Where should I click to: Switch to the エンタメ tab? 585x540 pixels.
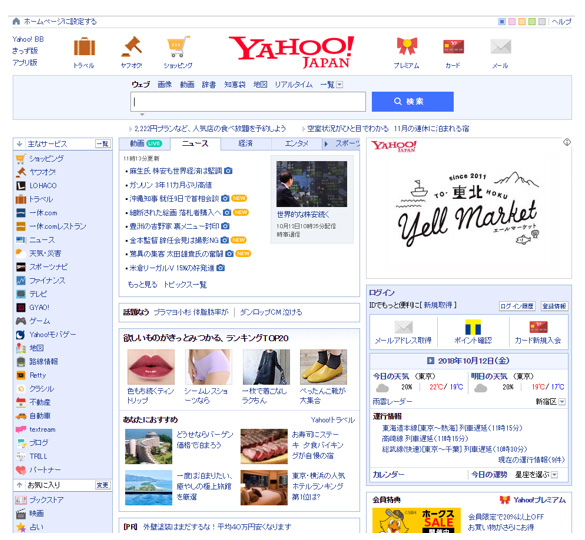click(297, 144)
